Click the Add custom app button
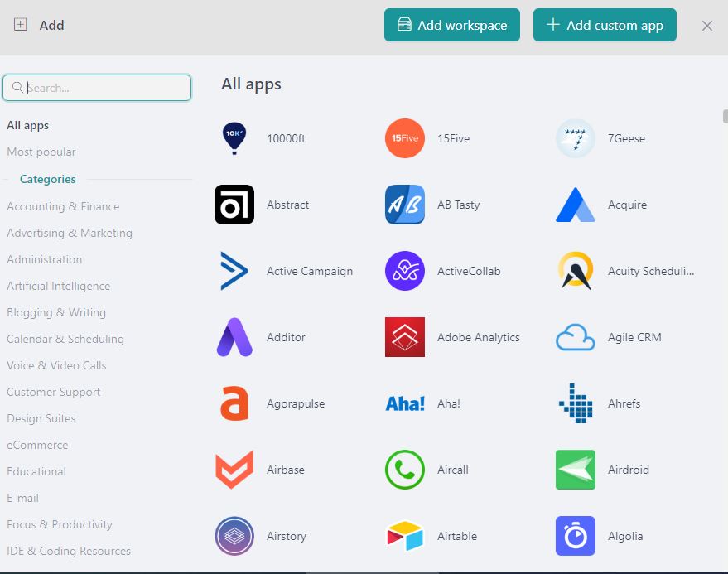This screenshot has height=574, width=728. [x=605, y=25]
